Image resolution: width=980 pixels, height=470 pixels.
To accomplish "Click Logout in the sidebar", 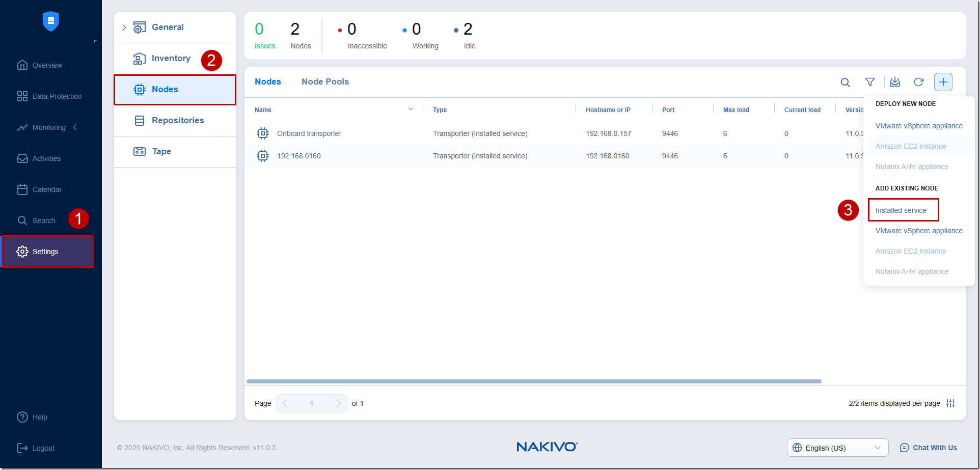I will pos(36,448).
